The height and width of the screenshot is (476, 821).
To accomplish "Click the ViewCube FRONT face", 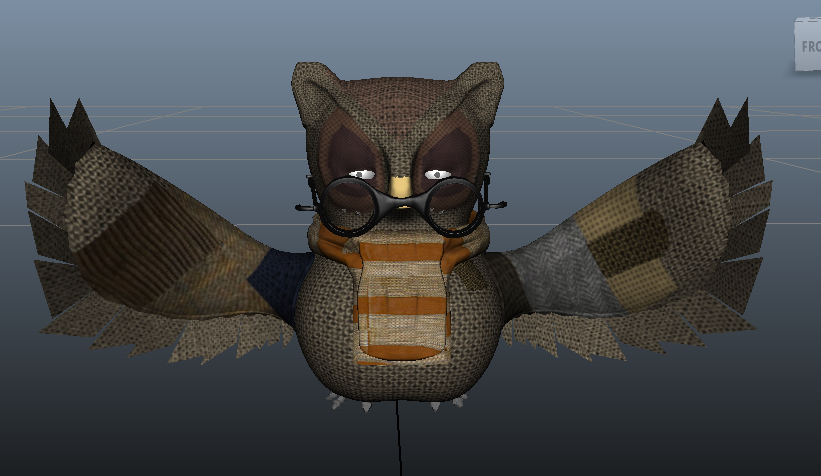I will coord(808,45).
